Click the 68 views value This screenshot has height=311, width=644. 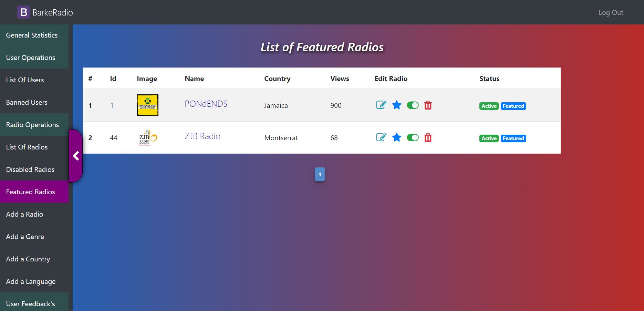point(334,138)
